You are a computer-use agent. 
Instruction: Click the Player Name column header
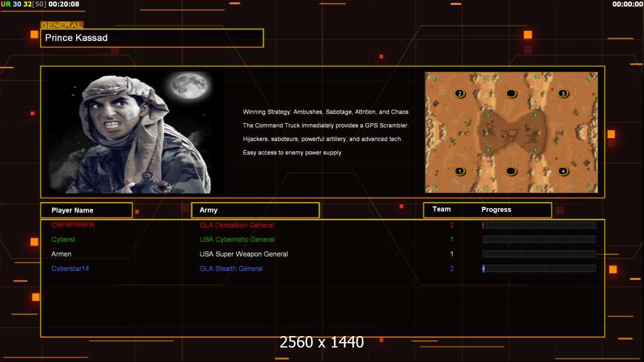point(86,210)
